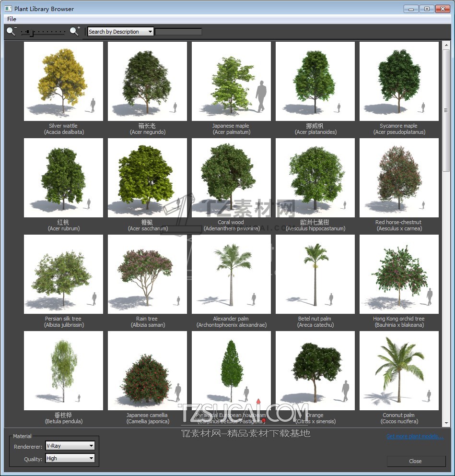Select the Coral wood thumbnail
Image resolution: width=455 pixels, height=476 pixels.
[231, 178]
